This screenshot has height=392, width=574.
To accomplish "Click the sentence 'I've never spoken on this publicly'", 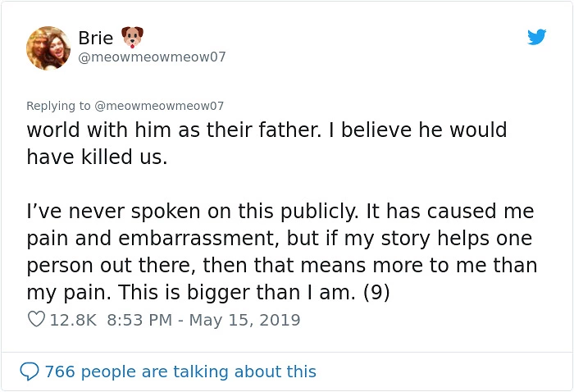I will click(193, 212).
